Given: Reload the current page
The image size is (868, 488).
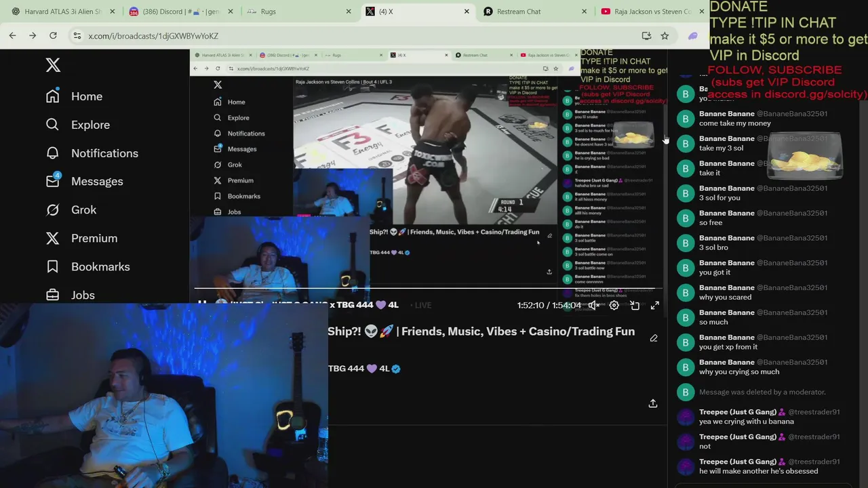Looking at the screenshot, I should click(53, 35).
